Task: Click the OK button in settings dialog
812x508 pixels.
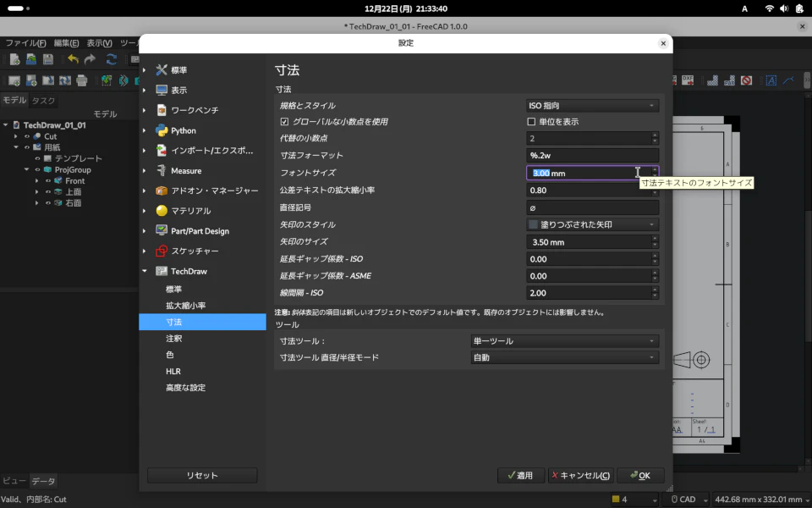Action: pos(640,475)
